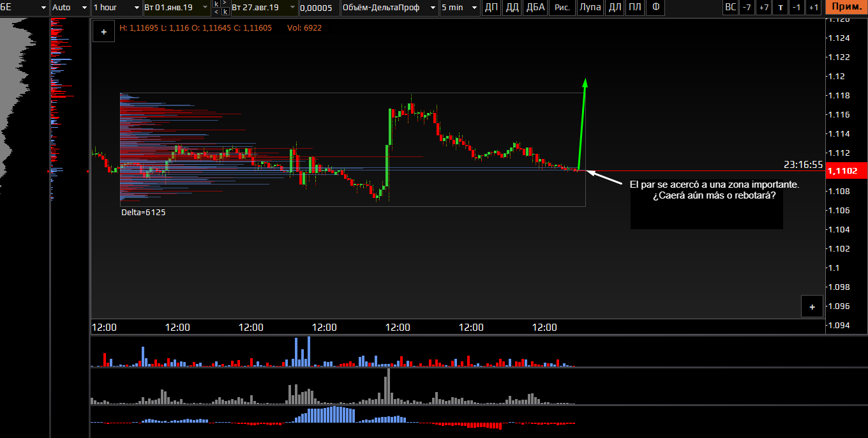Click the т (today) button
868x438 pixels.
780,8
